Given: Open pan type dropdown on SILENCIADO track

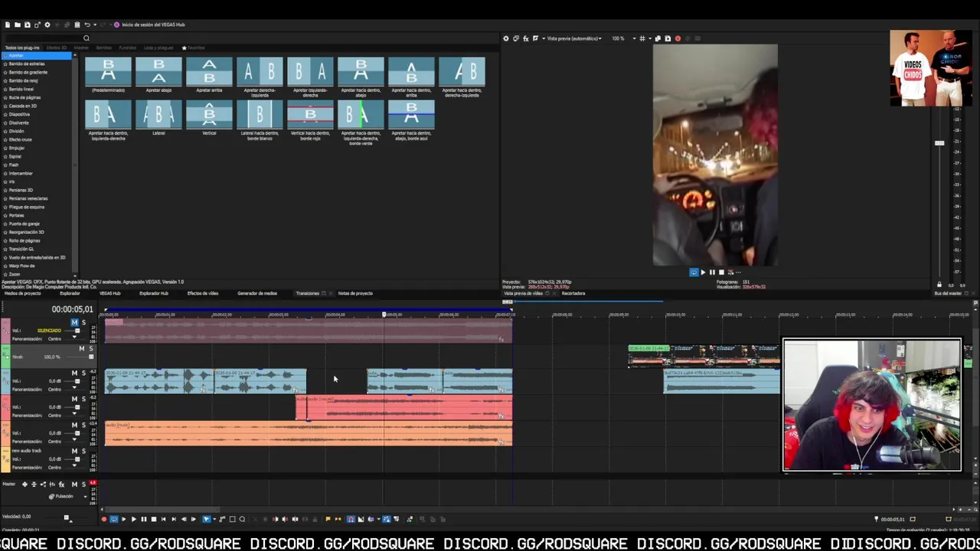Looking at the screenshot, I should click(74, 338).
